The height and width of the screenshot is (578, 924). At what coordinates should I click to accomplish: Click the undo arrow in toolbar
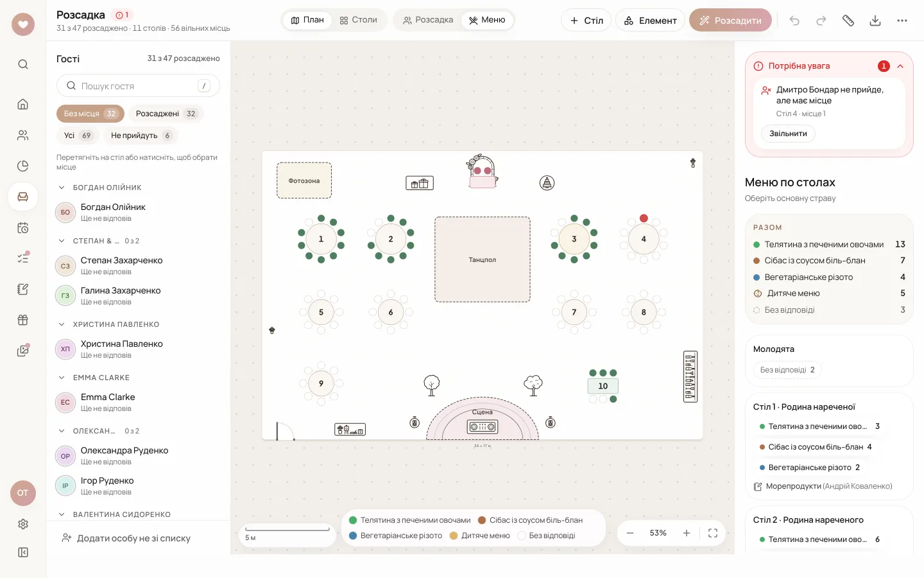(794, 21)
